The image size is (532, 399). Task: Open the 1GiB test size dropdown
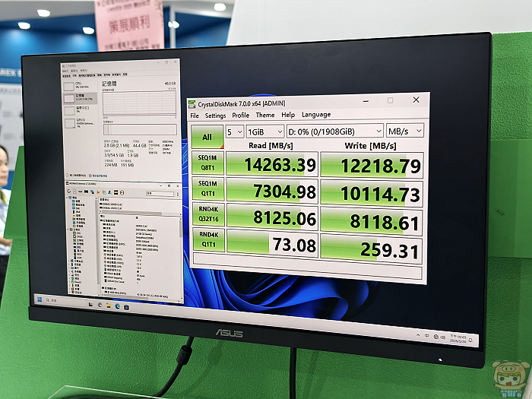point(265,131)
